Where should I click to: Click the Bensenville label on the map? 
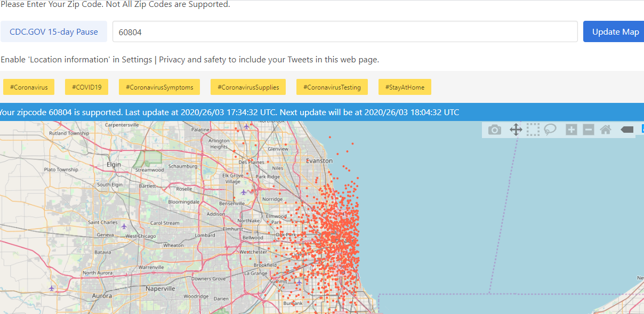232,203
